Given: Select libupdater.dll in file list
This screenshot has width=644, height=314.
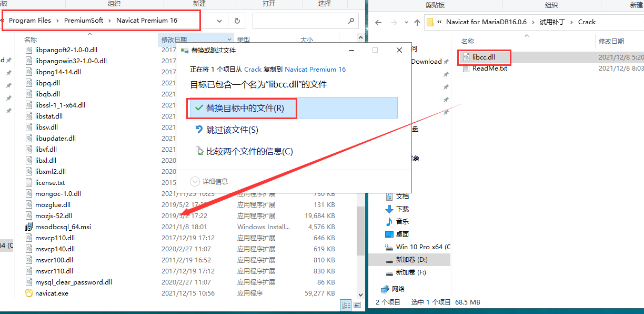Looking at the screenshot, I should click(x=55, y=138).
